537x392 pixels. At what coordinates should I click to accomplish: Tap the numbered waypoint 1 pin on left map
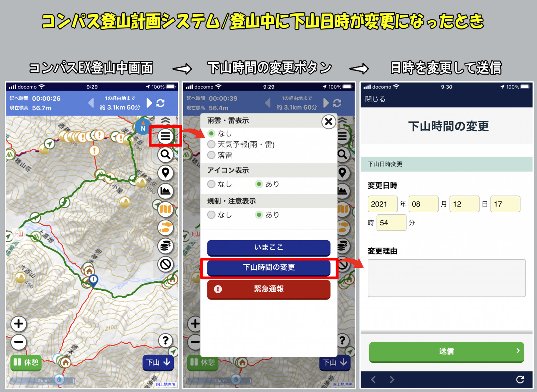pyautogui.click(x=93, y=280)
